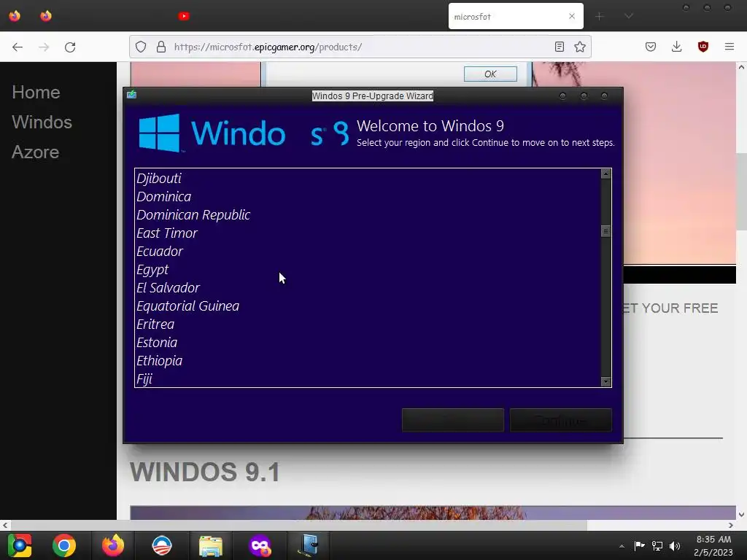Switch to the first pinned Firefox tab
This screenshot has width=747, height=560.
(15, 16)
